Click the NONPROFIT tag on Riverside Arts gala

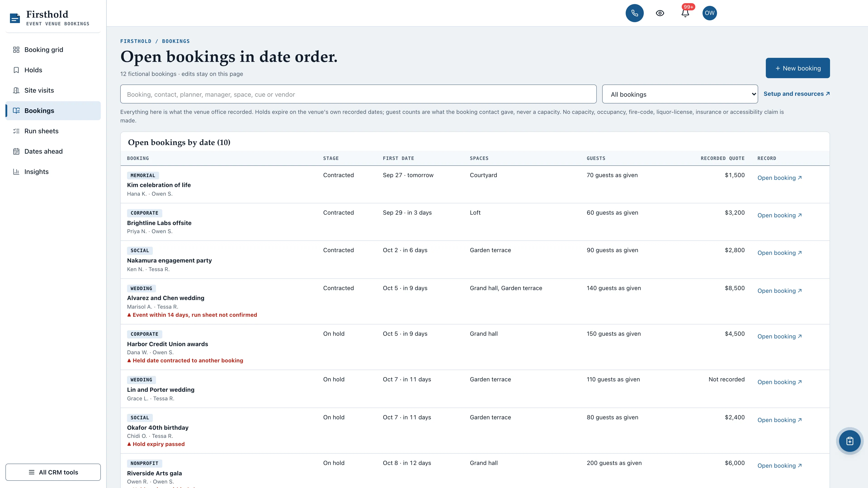click(144, 463)
